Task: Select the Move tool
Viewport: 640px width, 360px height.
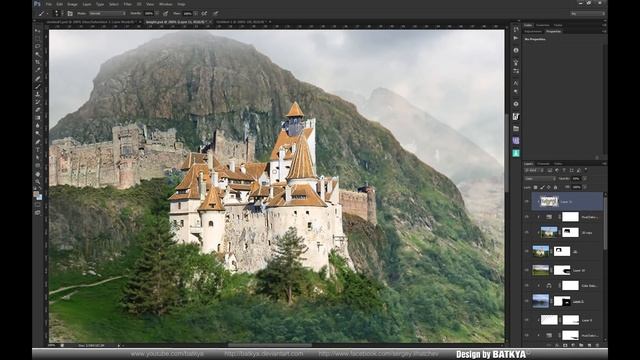Action: (38, 30)
